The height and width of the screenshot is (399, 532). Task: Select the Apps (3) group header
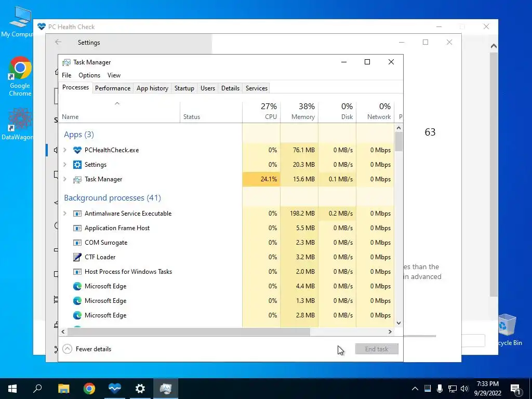pos(79,135)
